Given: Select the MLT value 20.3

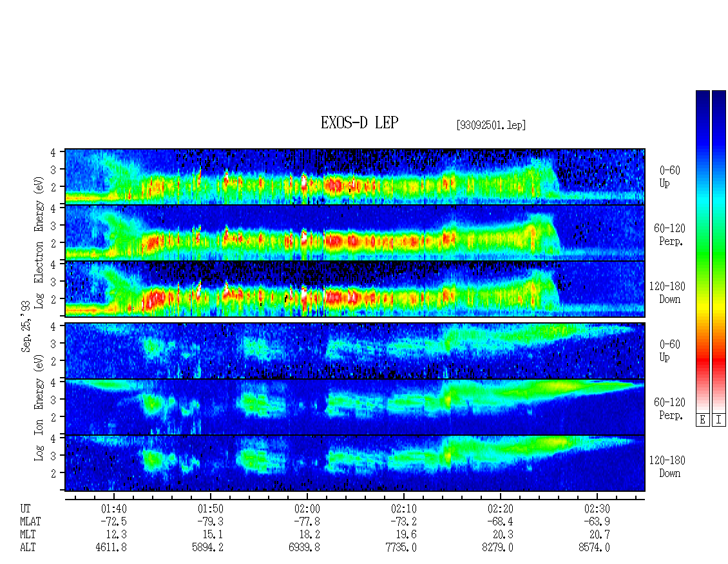Looking at the screenshot, I should coord(503,535).
